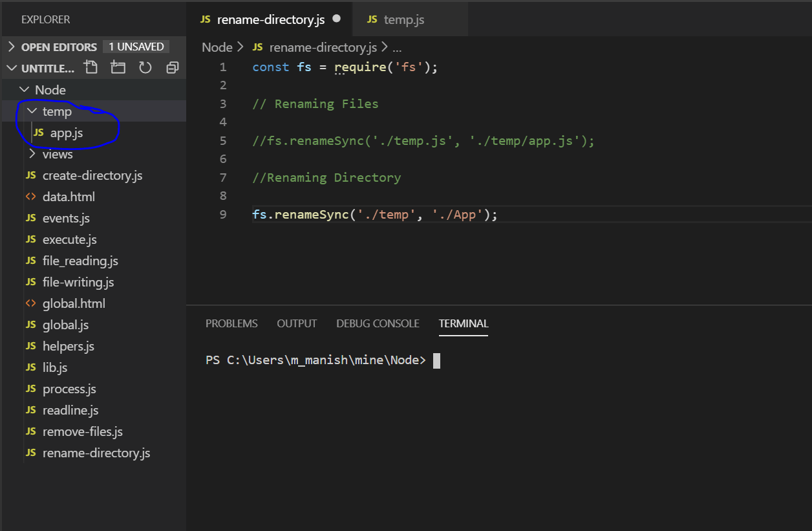812x531 pixels.
Task: Create a new folder in the explorer
Action: [118, 67]
